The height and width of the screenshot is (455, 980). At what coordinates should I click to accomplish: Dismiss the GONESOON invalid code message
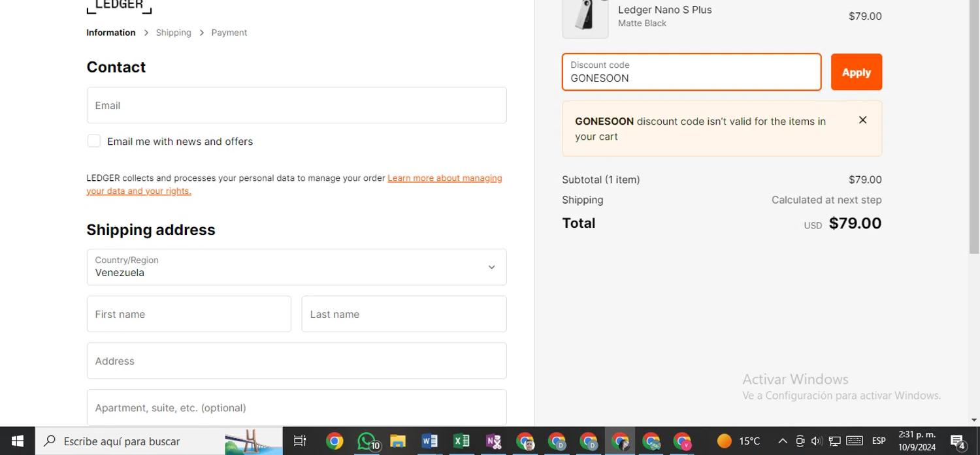[862, 120]
